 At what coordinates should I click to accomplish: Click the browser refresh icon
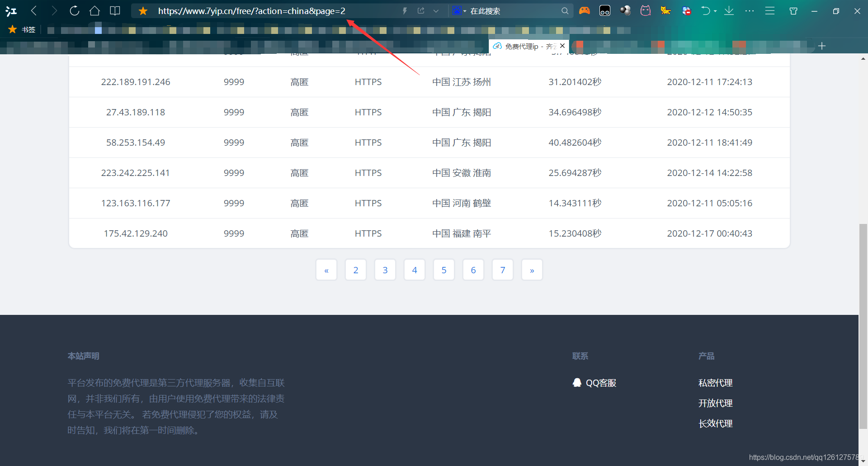click(x=74, y=10)
